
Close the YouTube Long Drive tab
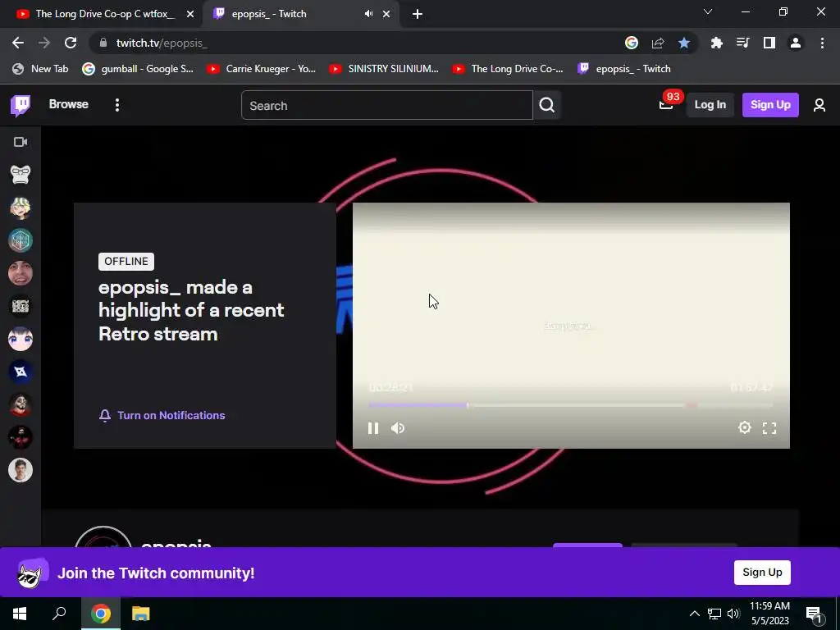tap(190, 14)
